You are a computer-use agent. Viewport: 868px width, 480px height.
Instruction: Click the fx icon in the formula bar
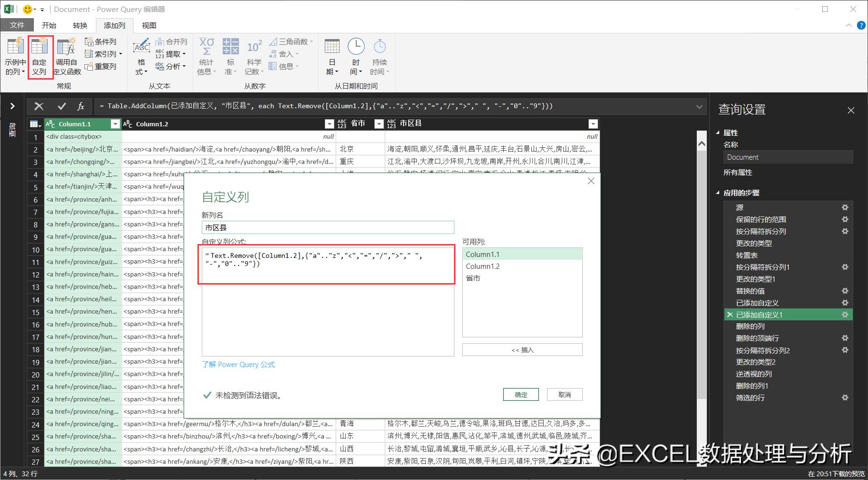point(82,106)
